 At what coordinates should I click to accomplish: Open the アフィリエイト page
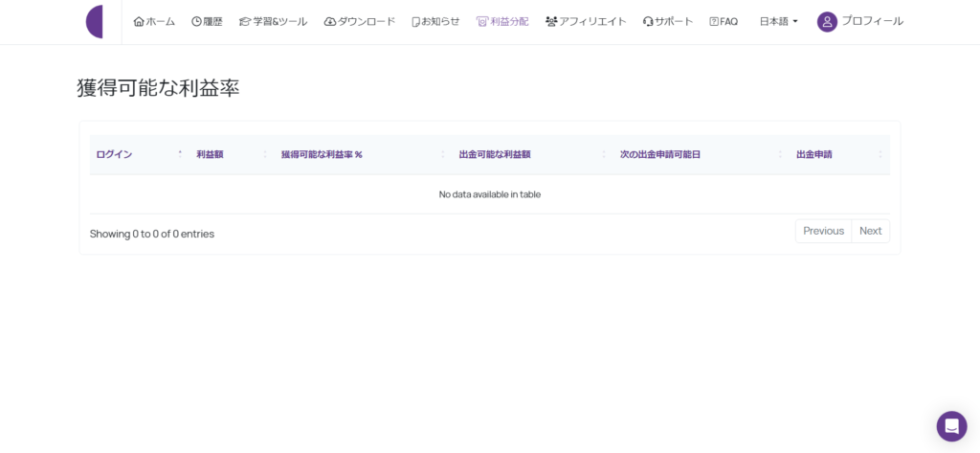[586, 21]
